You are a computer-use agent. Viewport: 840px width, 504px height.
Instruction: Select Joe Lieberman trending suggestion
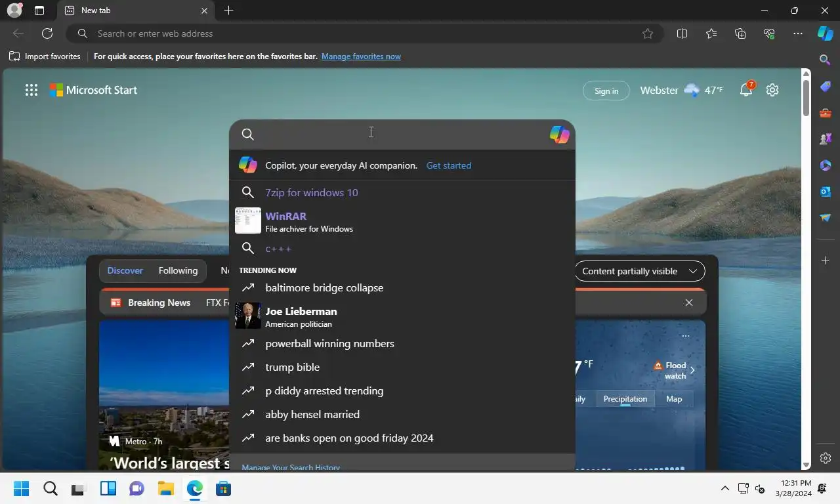click(402, 316)
